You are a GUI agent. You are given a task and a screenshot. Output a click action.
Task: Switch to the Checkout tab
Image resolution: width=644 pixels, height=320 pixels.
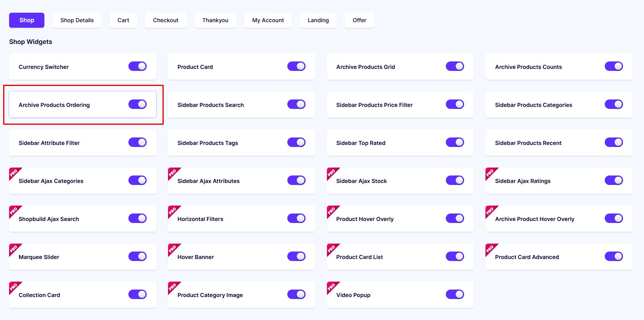click(166, 20)
